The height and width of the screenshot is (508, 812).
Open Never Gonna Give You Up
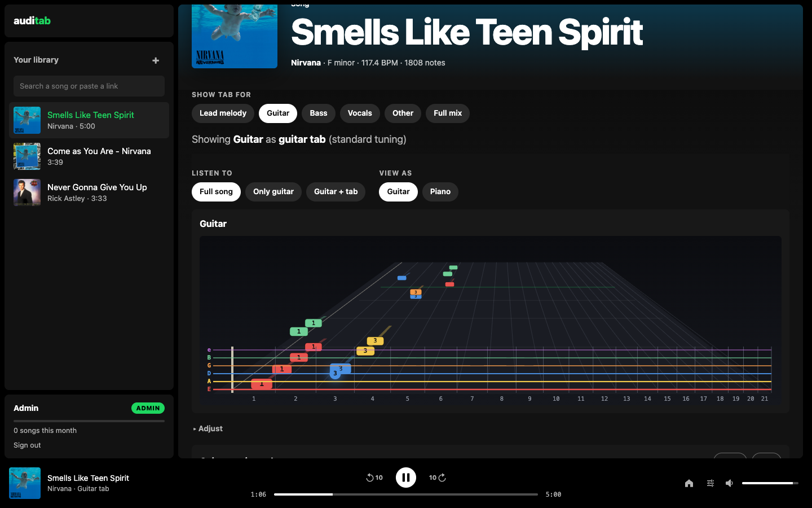coord(89,192)
